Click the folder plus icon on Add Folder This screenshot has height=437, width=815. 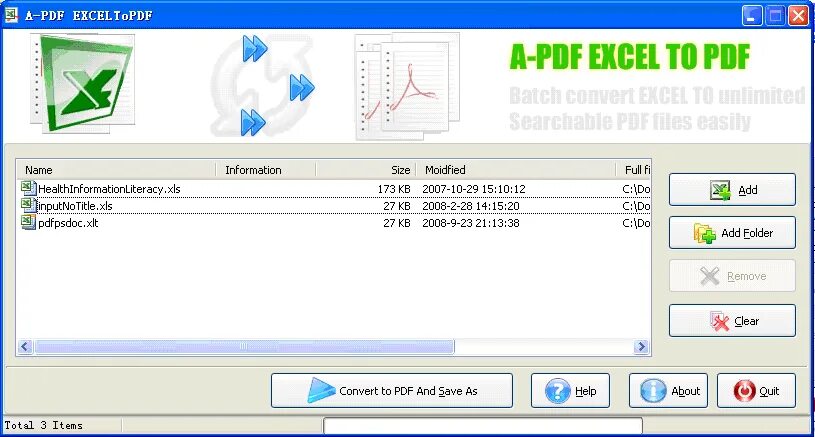pyautogui.click(x=705, y=233)
